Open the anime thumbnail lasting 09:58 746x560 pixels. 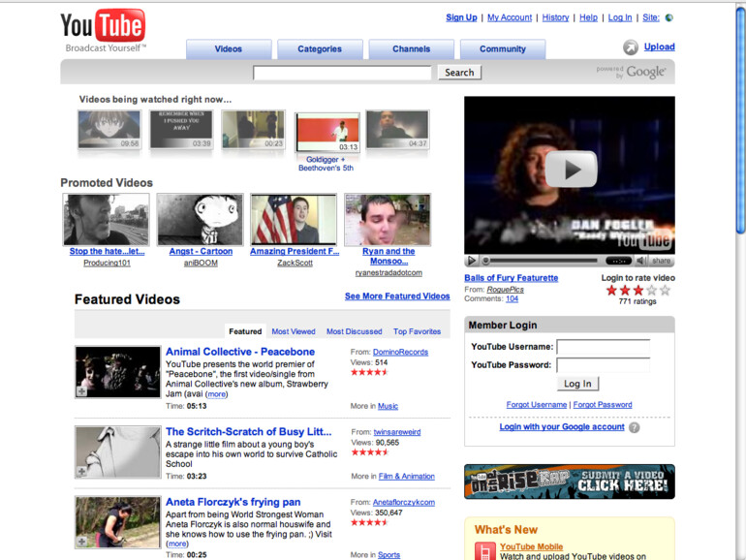click(109, 130)
